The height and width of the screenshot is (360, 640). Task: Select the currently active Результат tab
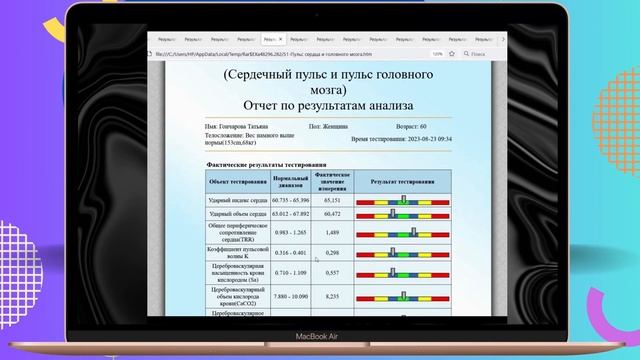tap(273, 40)
